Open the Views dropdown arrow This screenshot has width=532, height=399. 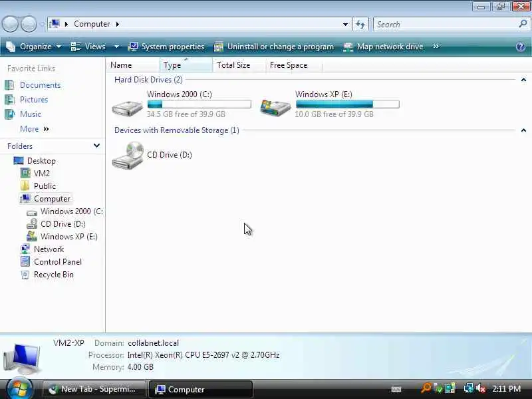pyautogui.click(x=116, y=47)
